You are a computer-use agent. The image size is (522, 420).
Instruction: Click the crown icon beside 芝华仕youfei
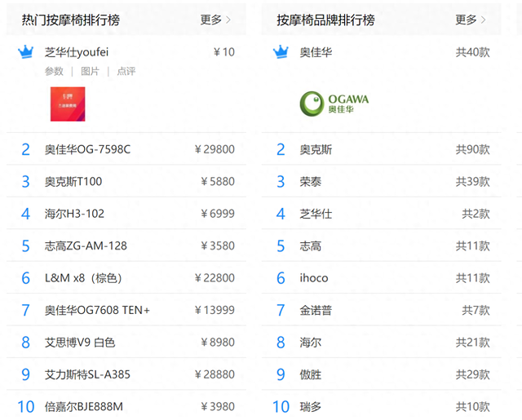coord(25,52)
